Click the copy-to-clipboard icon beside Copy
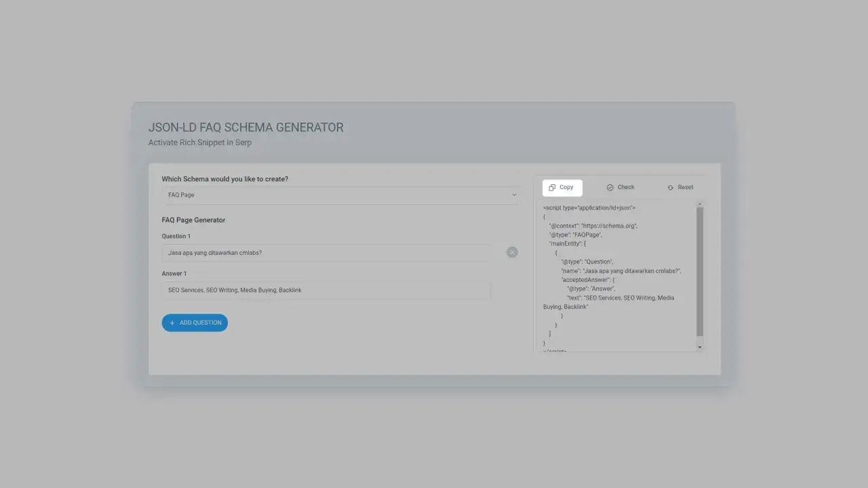 (x=551, y=187)
